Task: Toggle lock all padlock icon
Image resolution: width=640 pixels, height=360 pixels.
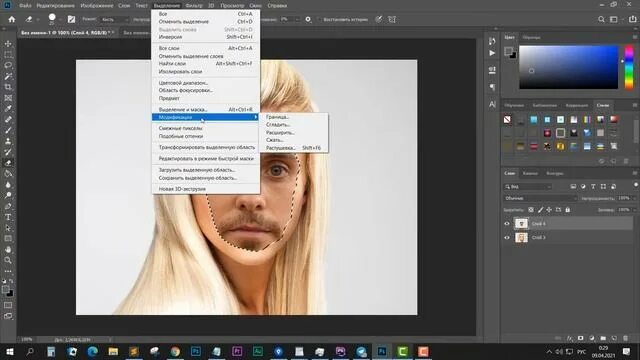Action: click(x=567, y=210)
